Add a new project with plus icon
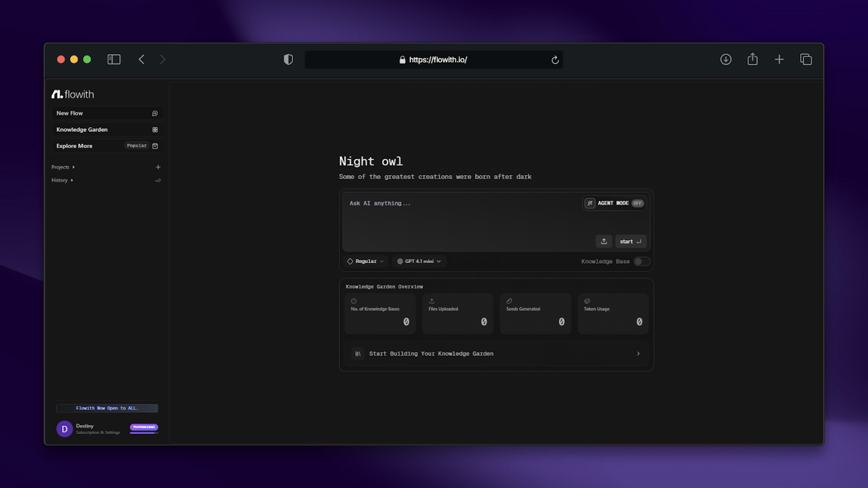Viewport: 868px width, 488px height. click(x=158, y=167)
